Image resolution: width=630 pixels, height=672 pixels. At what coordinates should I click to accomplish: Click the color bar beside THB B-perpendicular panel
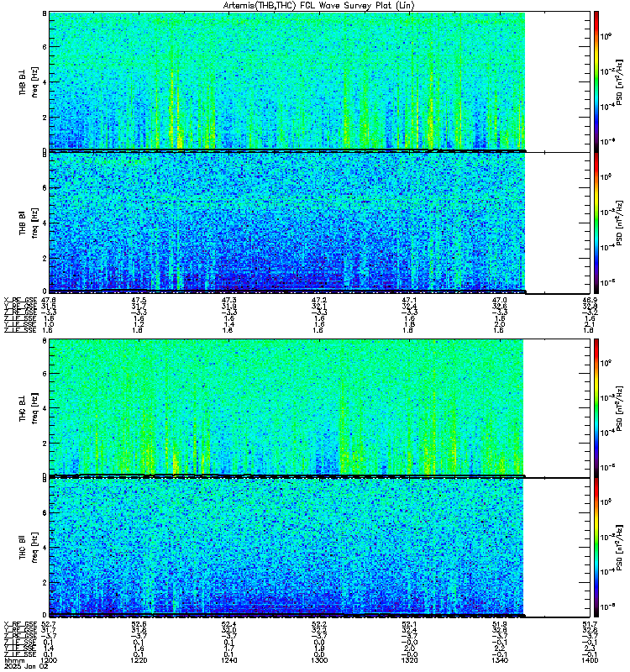click(596, 81)
